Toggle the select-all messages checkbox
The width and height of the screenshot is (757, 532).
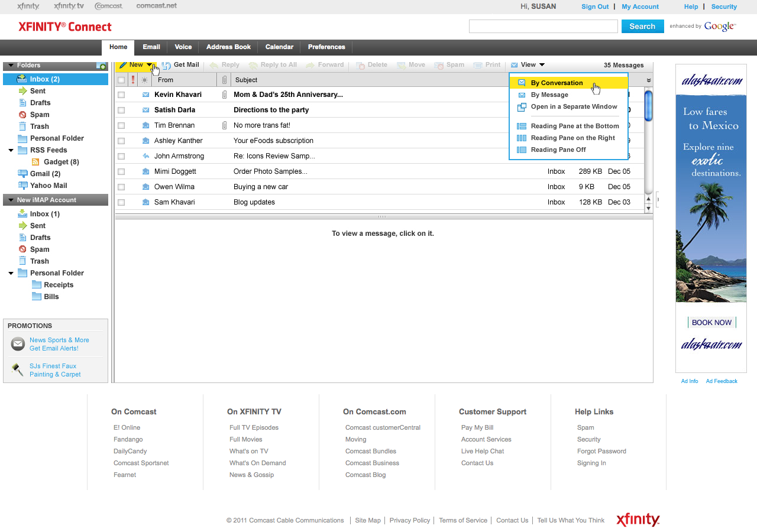pyautogui.click(x=121, y=80)
